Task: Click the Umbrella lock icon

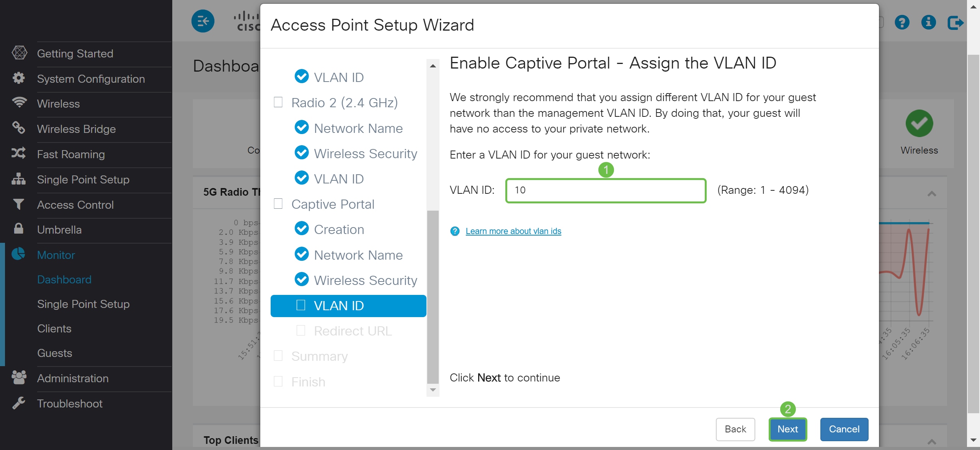Action: [x=18, y=229]
